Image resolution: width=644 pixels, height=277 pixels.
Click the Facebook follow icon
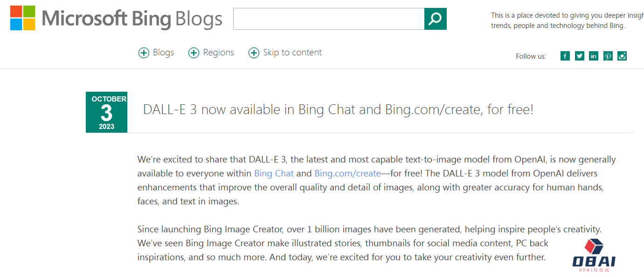[565, 56]
